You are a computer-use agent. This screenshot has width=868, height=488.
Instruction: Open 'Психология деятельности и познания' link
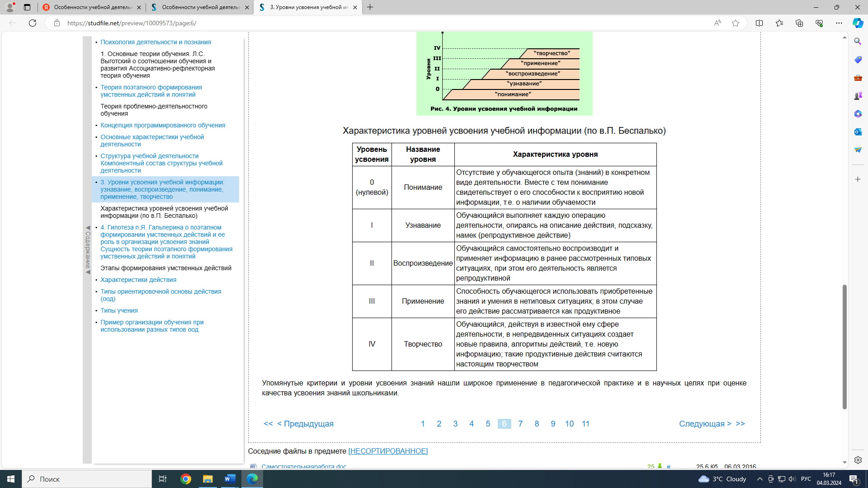pyautogui.click(x=156, y=42)
